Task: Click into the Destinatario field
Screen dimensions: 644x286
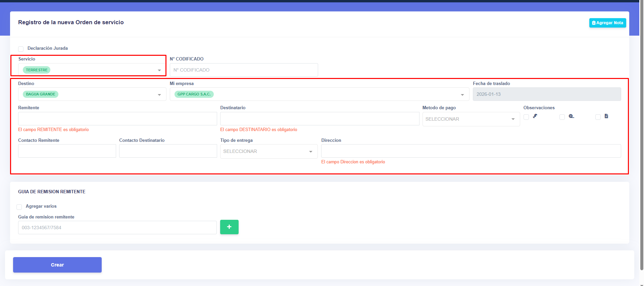Action: [x=319, y=119]
